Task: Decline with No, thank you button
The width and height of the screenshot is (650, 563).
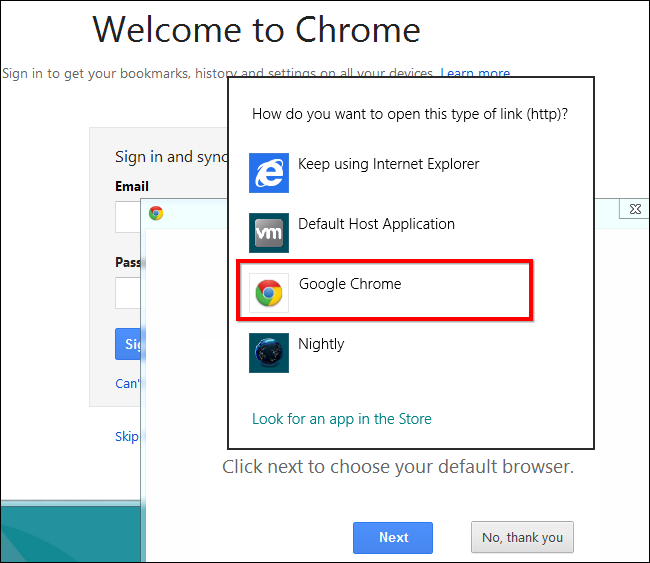Action: (x=522, y=537)
